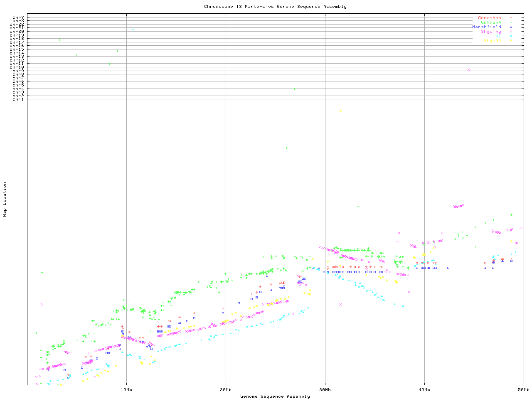Click the vertical Map Location axis title
Image resolution: width=532 pixels, height=399 pixels.
(x=5, y=199)
